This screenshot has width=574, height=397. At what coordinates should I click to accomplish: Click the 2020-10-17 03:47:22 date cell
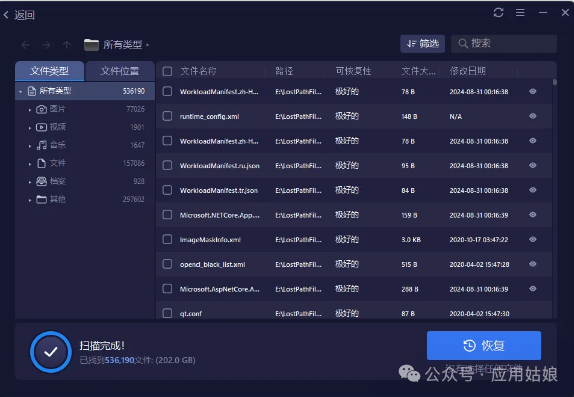click(x=479, y=240)
